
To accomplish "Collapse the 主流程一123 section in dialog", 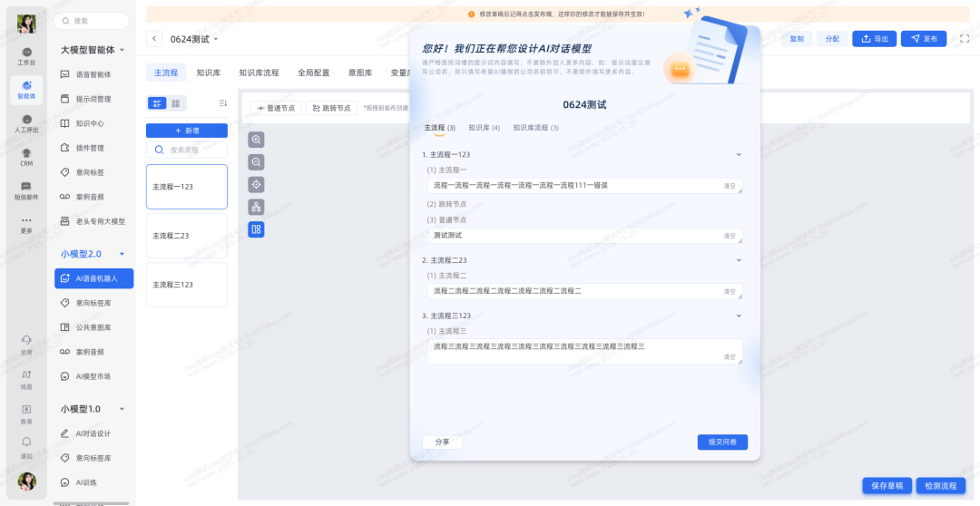I will tap(739, 154).
